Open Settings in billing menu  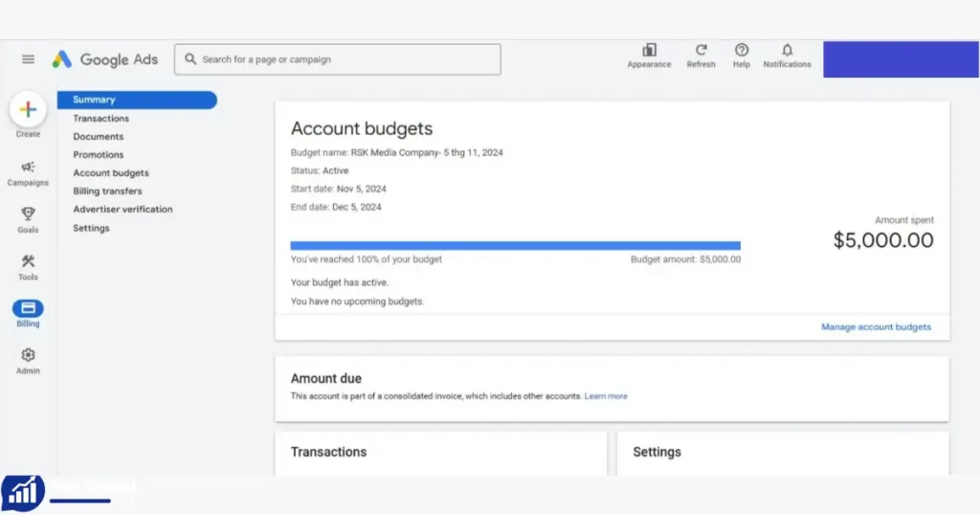point(91,228)
